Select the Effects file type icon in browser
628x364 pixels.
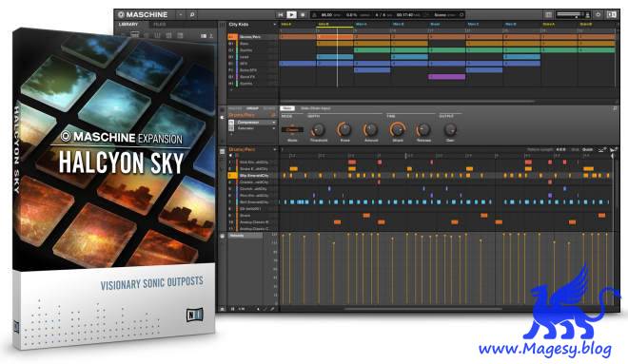[168, 35]
